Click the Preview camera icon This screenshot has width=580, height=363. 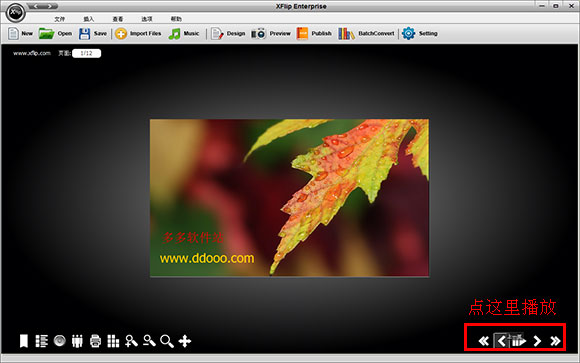tap(259, 34)
